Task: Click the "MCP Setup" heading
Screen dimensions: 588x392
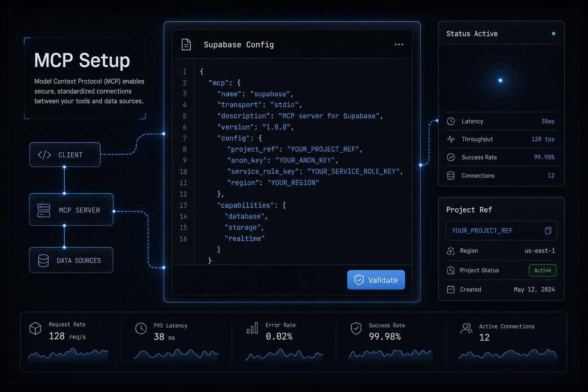Action: (82, 60)
